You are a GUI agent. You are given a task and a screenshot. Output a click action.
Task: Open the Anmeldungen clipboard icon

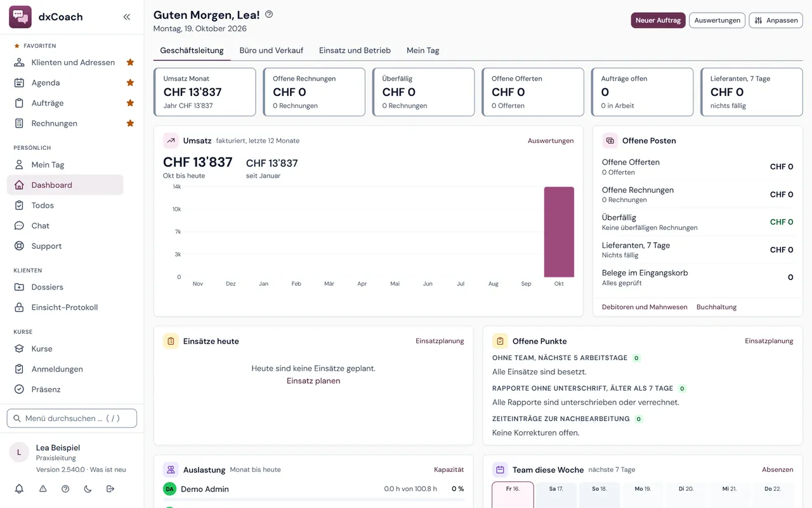(x=19, y=369)
